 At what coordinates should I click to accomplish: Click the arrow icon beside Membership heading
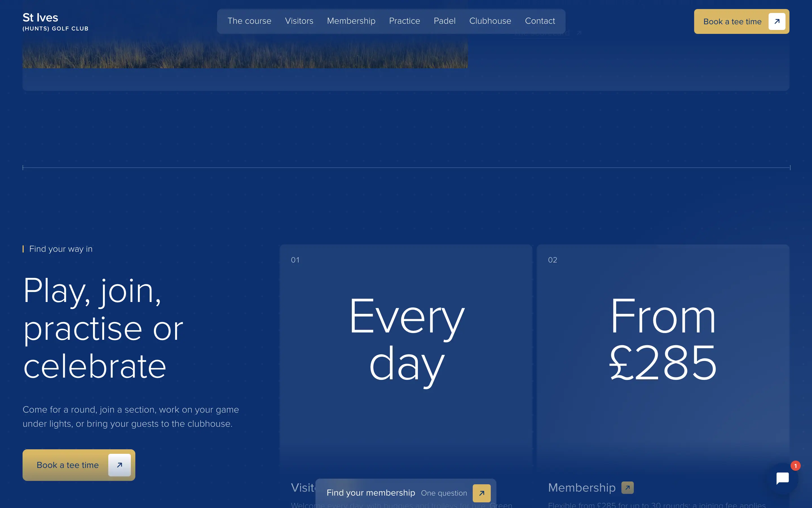point(627,487)
